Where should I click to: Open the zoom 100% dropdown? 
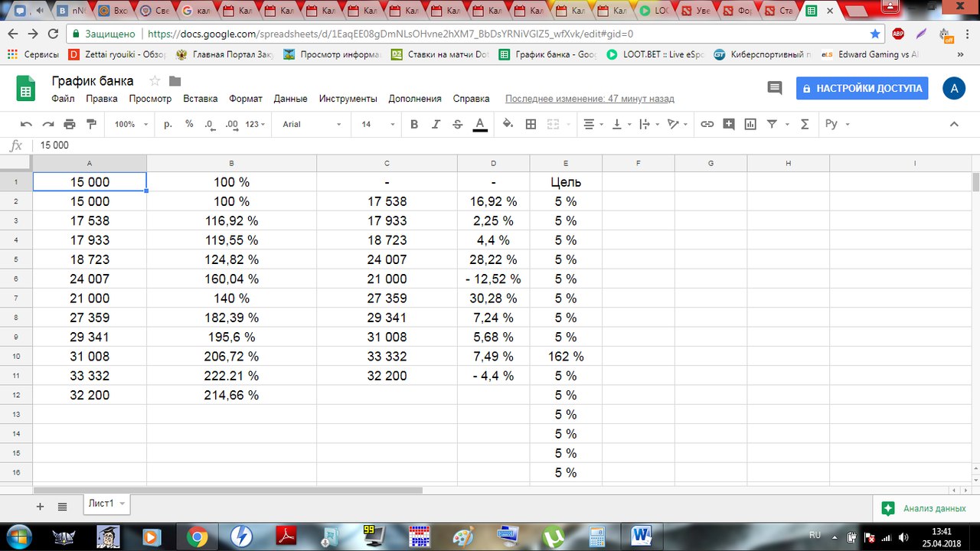[x=130, y=124]
